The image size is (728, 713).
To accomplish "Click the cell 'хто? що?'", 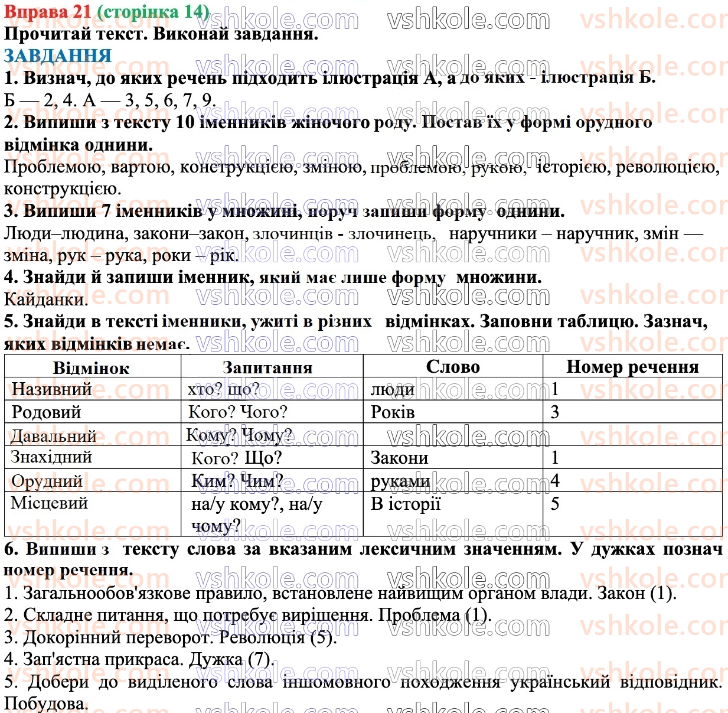I will [223, 389].
